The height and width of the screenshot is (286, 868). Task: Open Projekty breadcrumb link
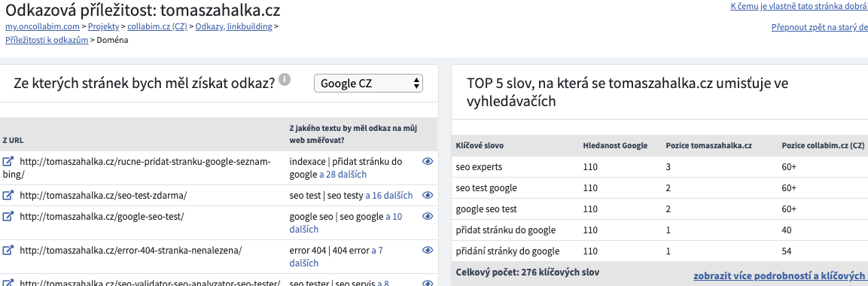104,26
